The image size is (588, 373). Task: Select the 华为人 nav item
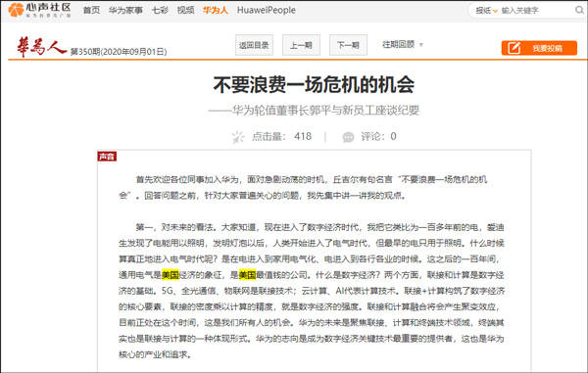pos(216,10)
